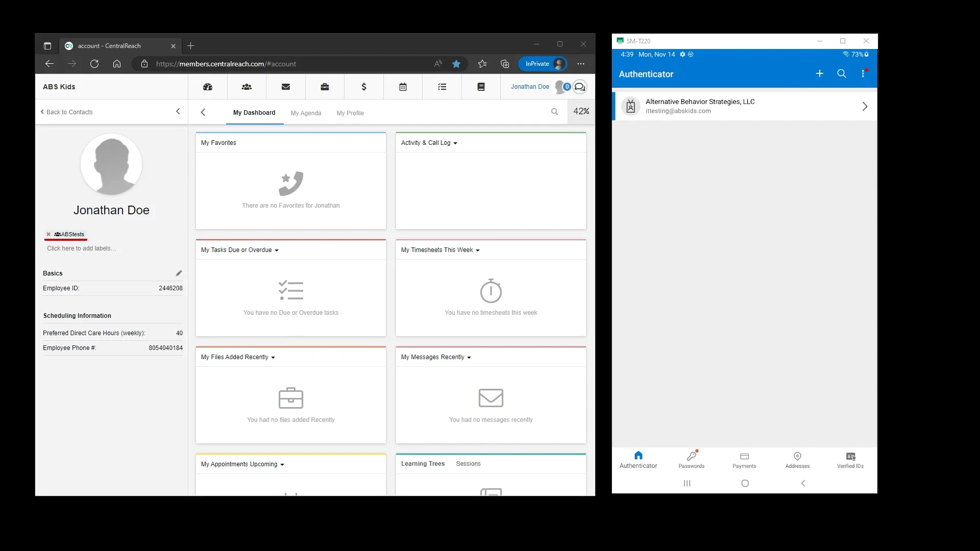This screenshot has height=551, width=980.
Task: Open the Contacts icon in CentralReach toolbar
Action: (x=247, y=87)
